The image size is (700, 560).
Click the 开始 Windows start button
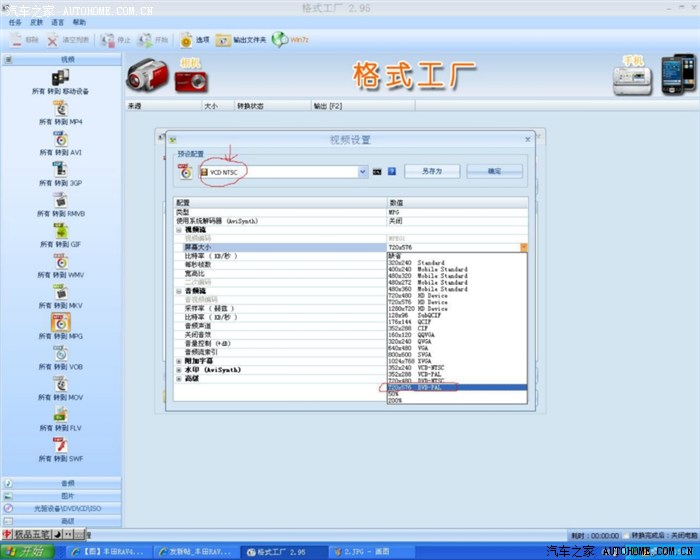pyautogui.click(x=27, y=552)
